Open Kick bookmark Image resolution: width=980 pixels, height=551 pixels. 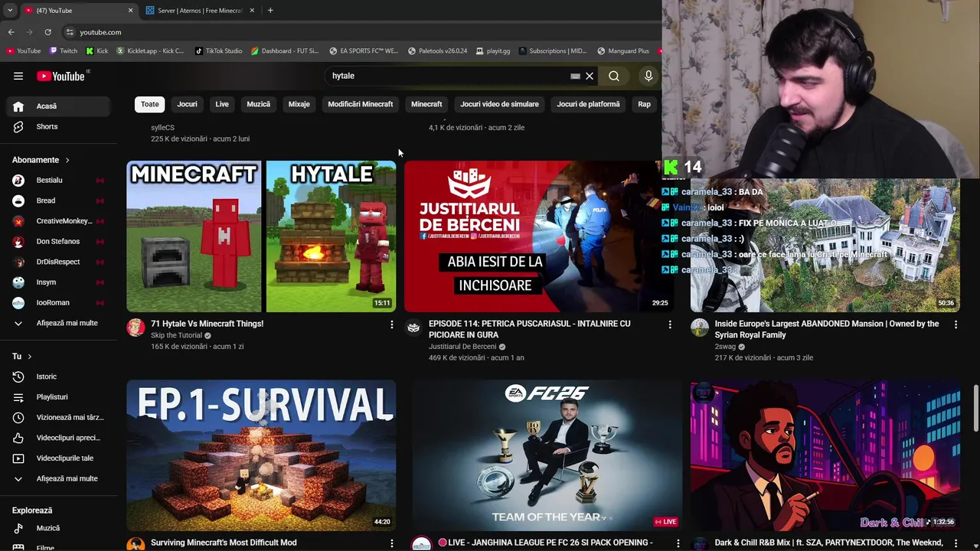97,51
